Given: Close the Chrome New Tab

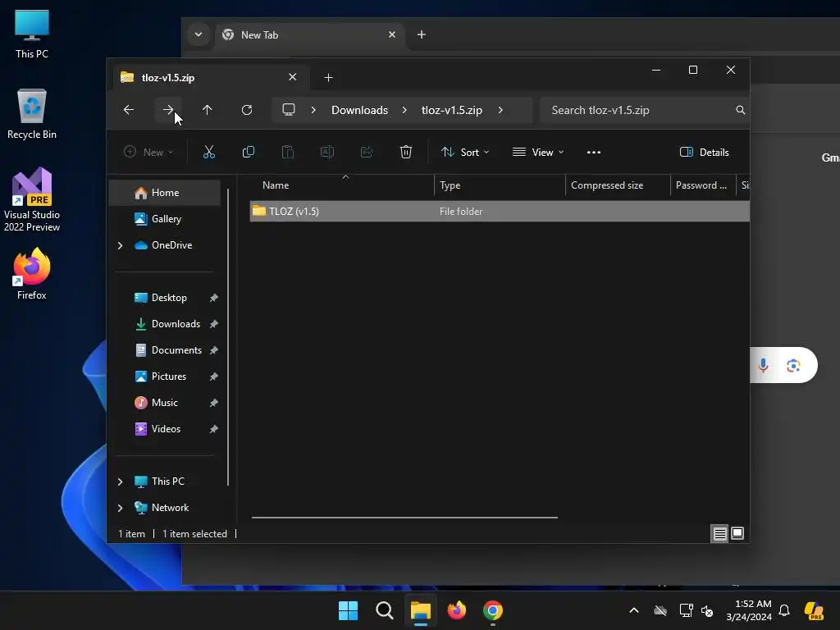Looking at the screenshot, I should click(392, 34).
